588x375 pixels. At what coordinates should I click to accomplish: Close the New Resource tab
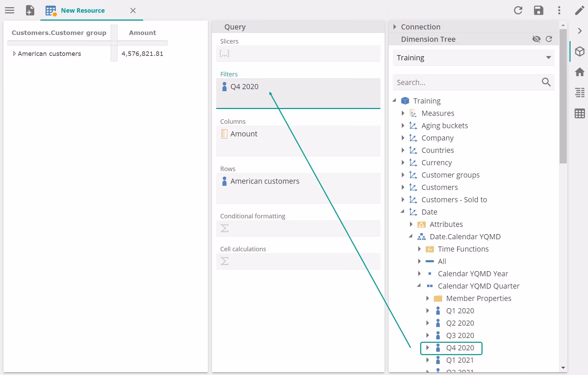(x=133, y=10)
